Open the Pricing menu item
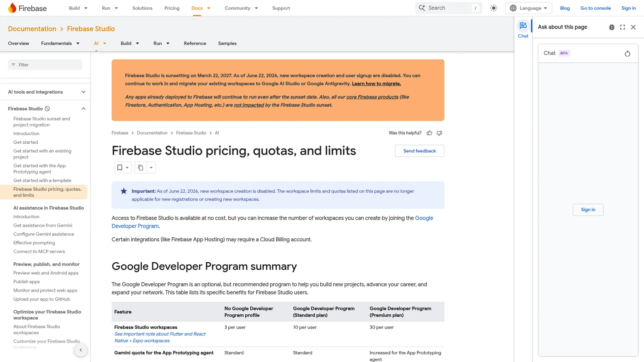The width and height of the screenshot is (644, 362). coord(172,8)
